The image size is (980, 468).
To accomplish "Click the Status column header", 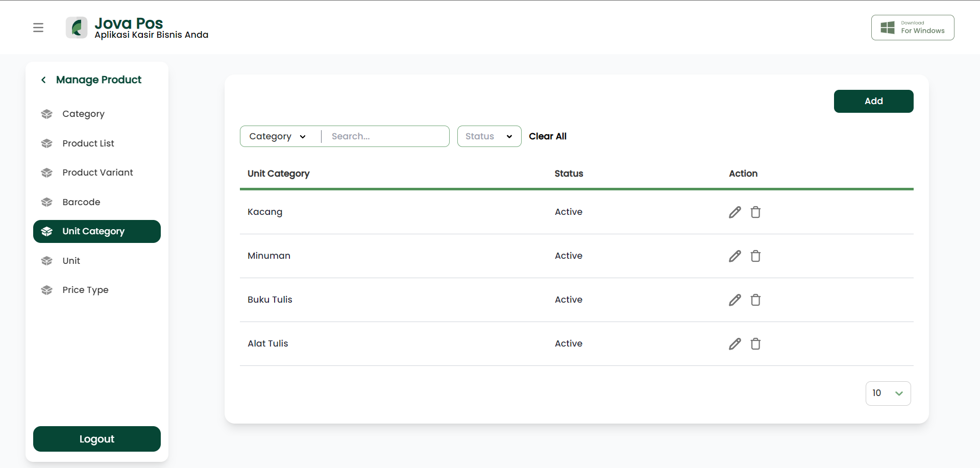I will coord(569,174).
